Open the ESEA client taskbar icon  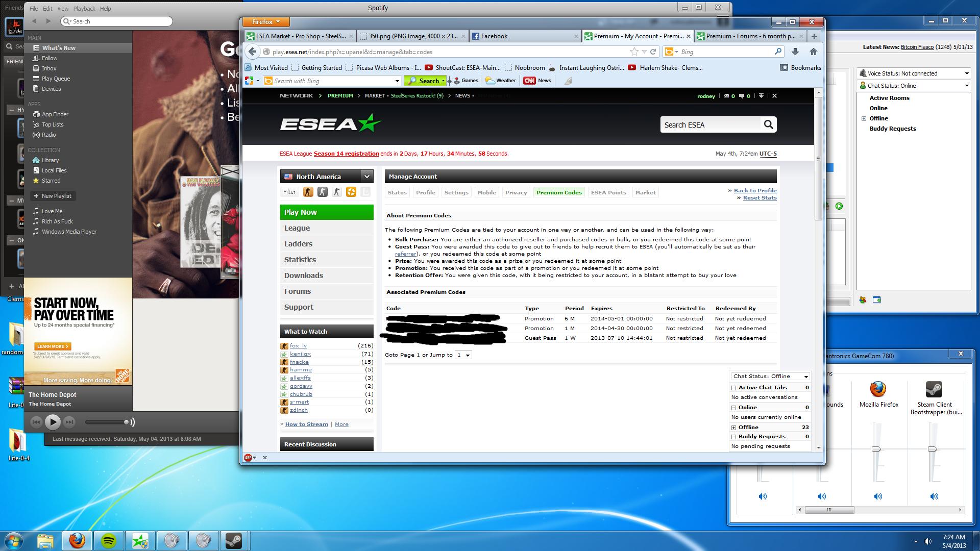click(x=140, y=540)
